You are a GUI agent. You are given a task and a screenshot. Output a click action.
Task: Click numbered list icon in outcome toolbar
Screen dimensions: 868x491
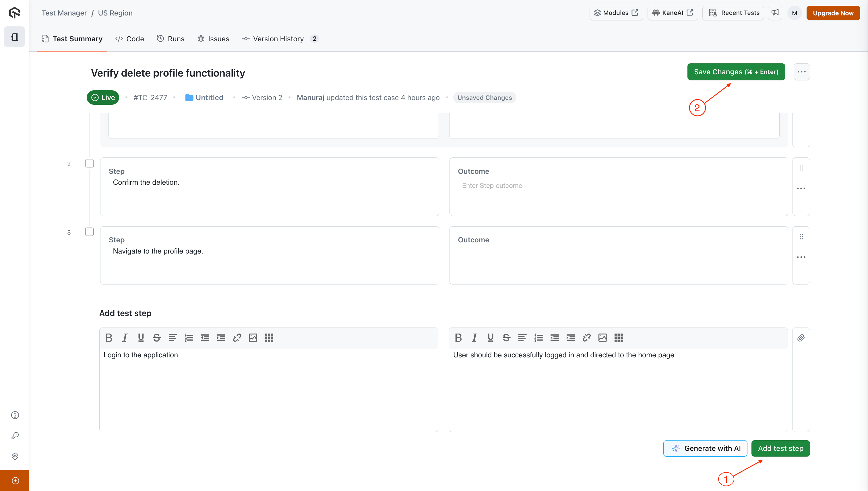click(538, 338)
